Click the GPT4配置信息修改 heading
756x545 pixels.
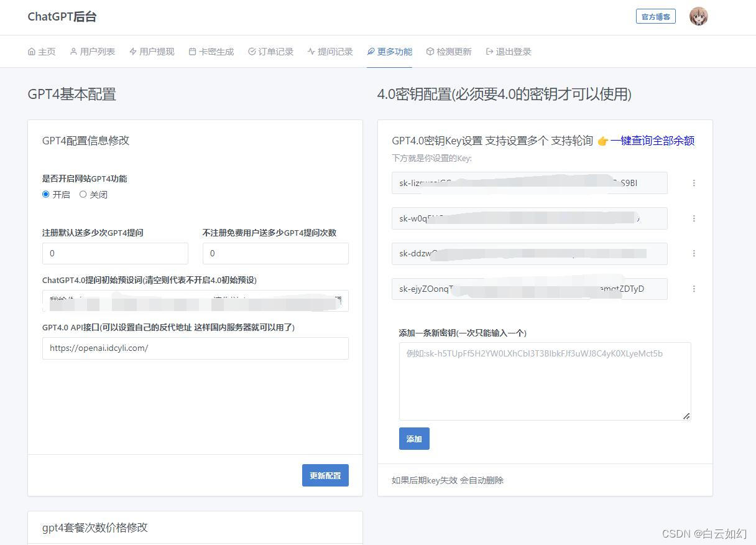point(86,141)
